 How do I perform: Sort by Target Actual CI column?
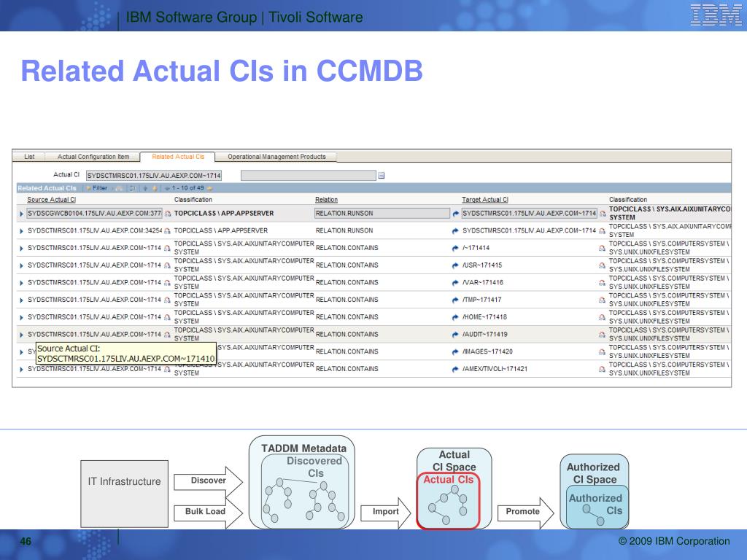click(485, 200)
